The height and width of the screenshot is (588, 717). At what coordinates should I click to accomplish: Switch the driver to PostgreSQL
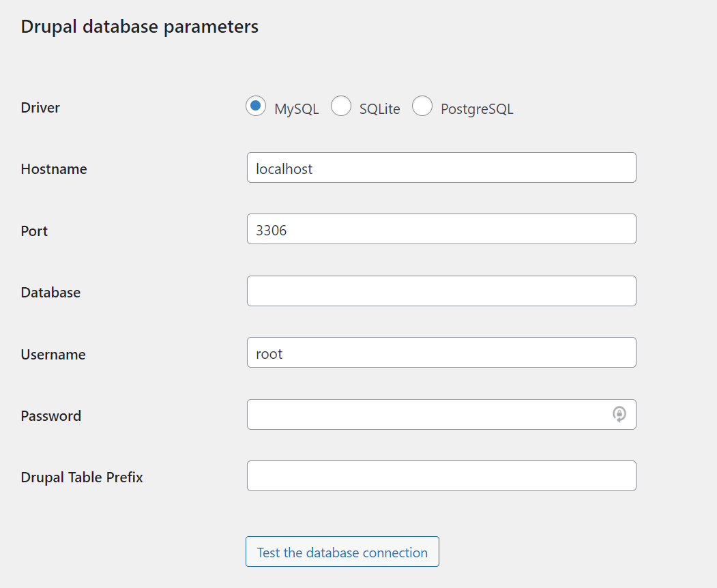422,106
